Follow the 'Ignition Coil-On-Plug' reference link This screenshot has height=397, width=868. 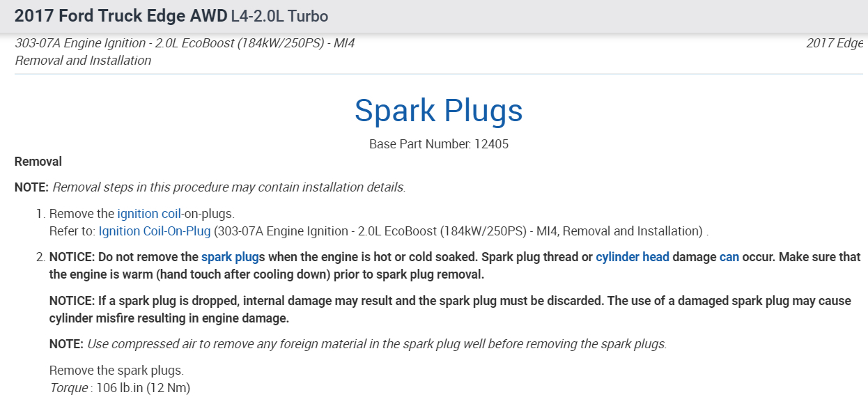pyautogui.click(x=155, y=231)
